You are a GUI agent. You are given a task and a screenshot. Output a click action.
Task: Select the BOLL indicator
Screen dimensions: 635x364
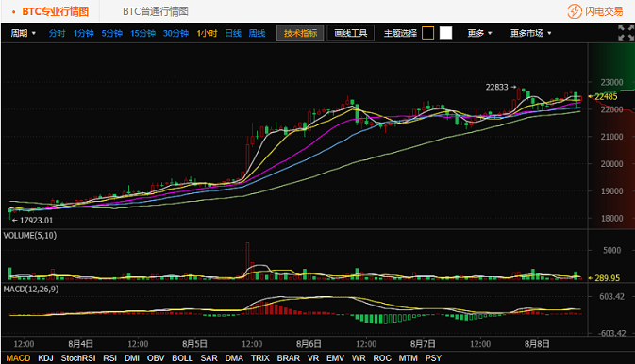pos(182,358)
